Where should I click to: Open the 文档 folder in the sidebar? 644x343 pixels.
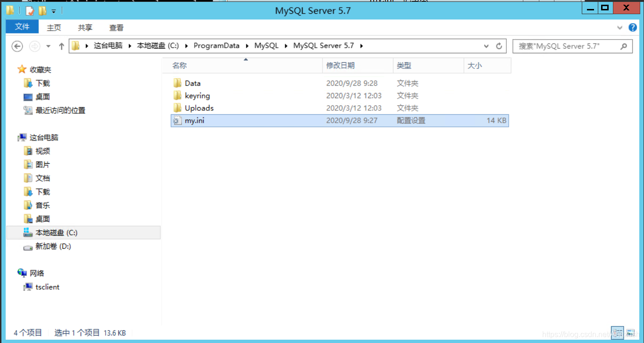point(43,178)
